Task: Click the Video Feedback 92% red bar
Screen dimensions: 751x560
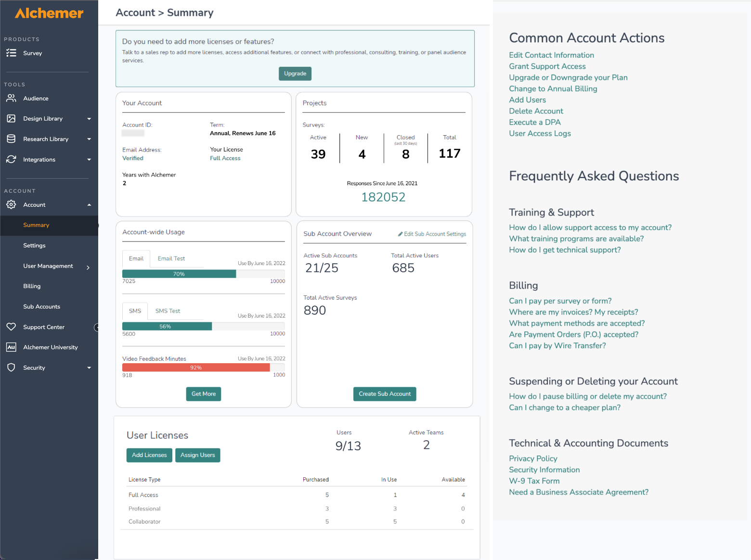Action: point(196,368)
